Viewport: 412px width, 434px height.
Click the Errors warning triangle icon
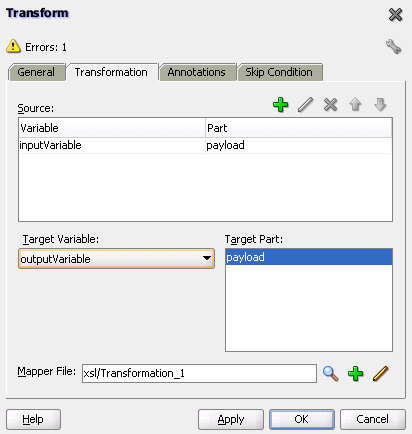point(13,46)
